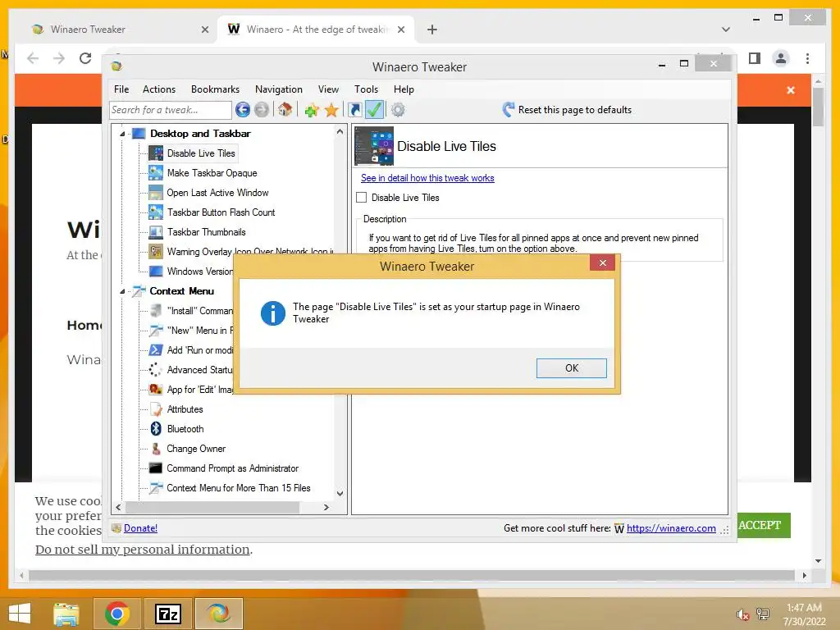Click the network tray icon
Screen dimensions: 840x630
coord(763,614)
